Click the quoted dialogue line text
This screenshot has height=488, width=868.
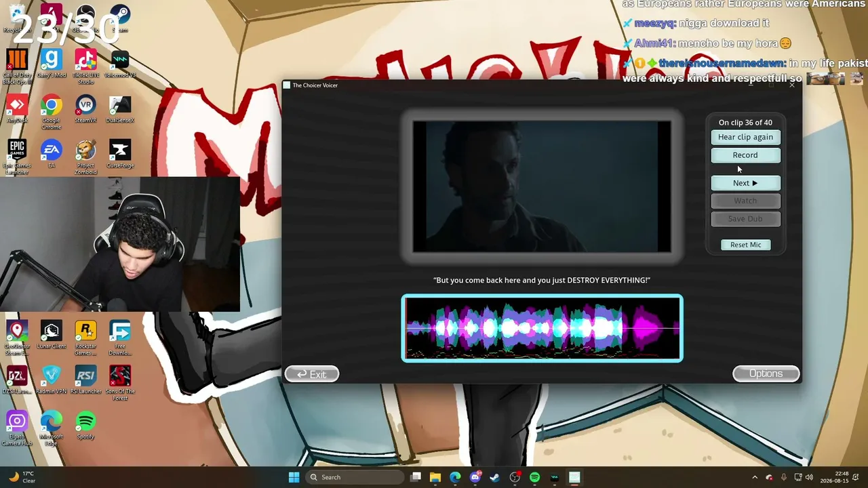point(542,280)
